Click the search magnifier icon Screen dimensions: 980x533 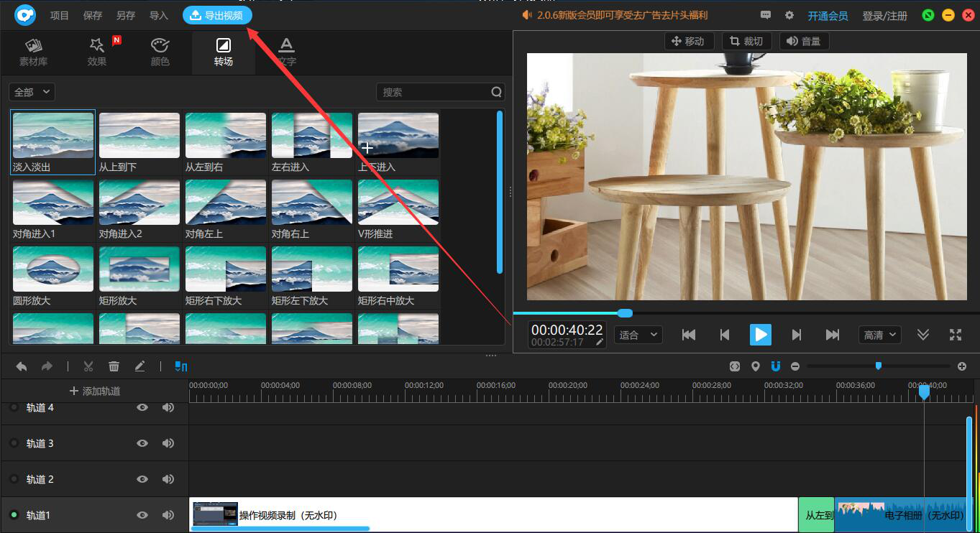496,92
